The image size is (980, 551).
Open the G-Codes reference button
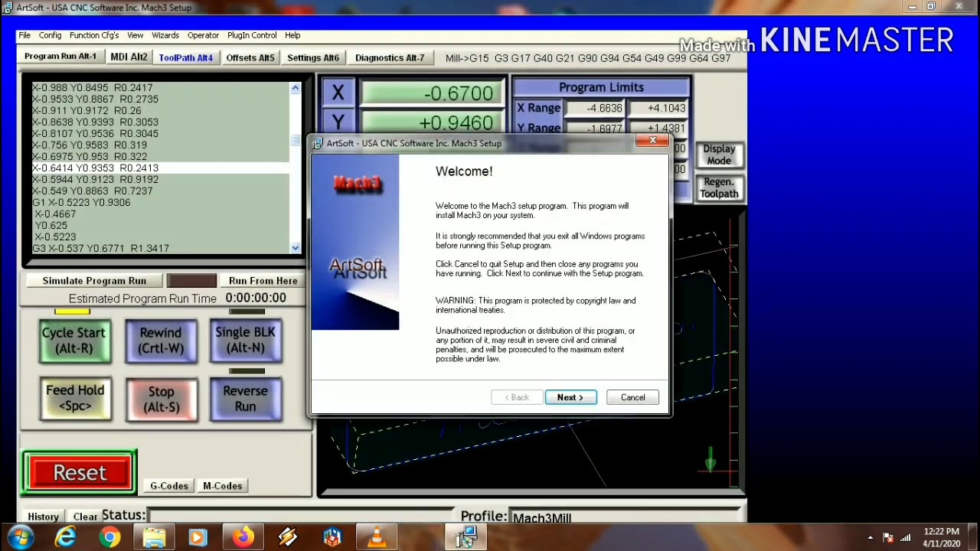(169, 486)
